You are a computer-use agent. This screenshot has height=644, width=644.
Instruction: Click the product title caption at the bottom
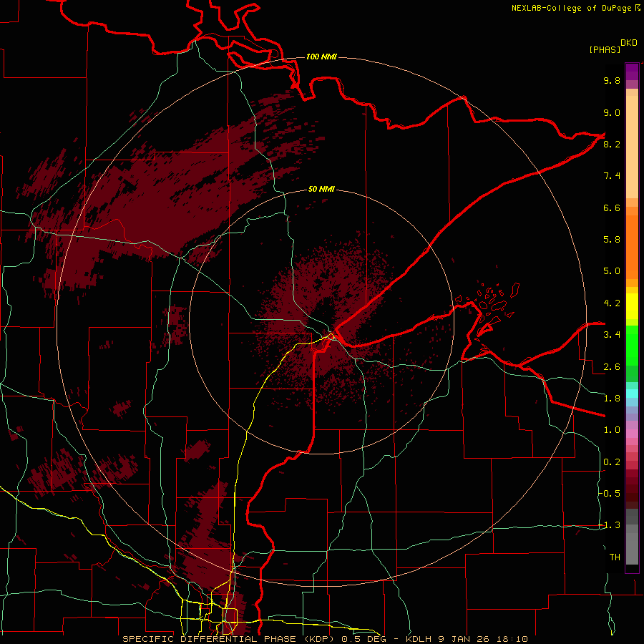325,639
